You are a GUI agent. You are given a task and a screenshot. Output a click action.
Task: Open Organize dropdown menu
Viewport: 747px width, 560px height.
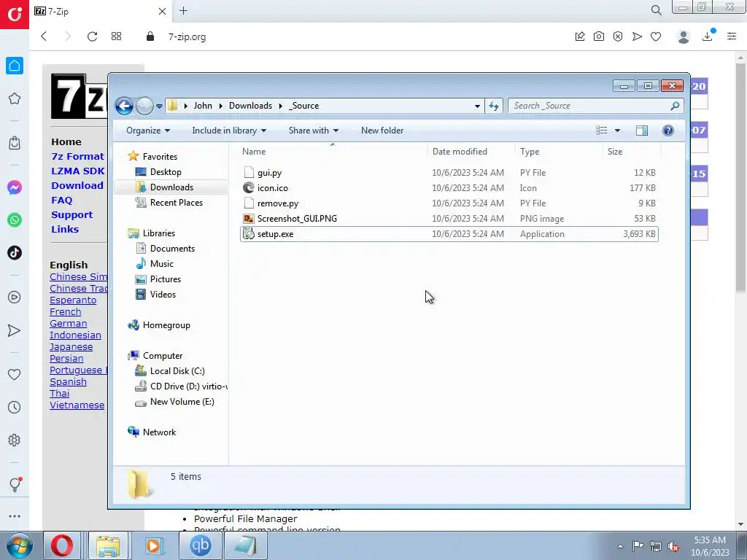pos(147,131)
